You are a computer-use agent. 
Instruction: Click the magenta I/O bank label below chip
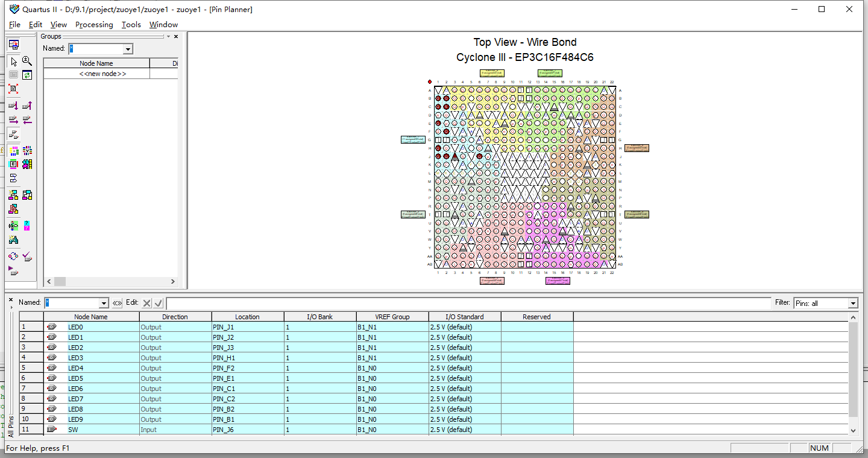(558, 281)
